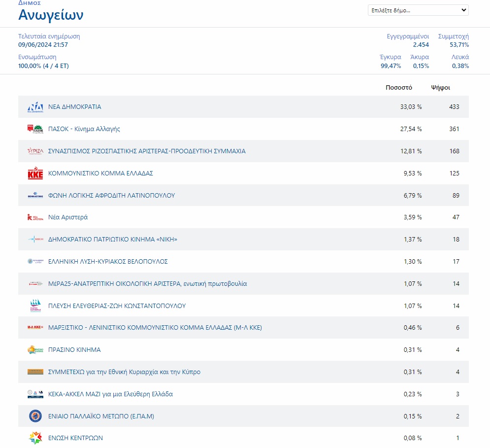The image size is (490, 448).
Task: Click the Μ-Λ ΚΚΕ party logo
Action: pyautogui.click(x=35, y=328)
